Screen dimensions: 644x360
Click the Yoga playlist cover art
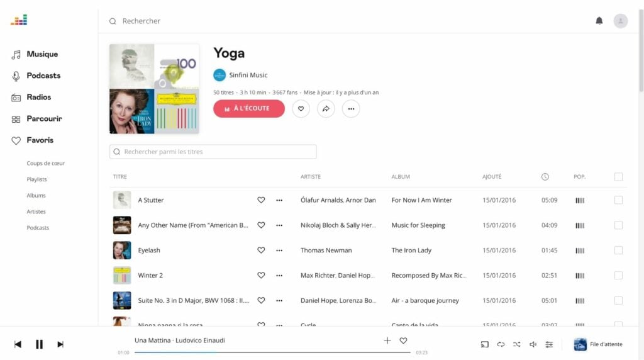[x=154, y=89]
